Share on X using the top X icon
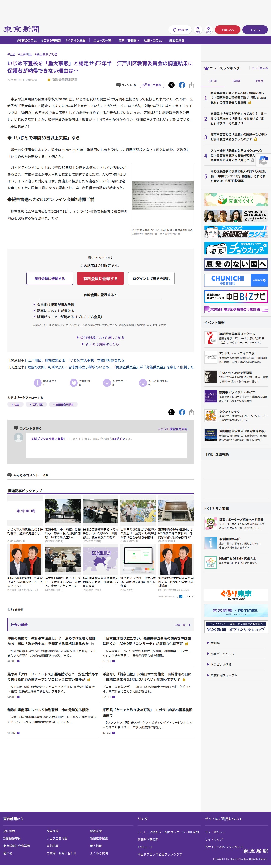 pos(171,85)
